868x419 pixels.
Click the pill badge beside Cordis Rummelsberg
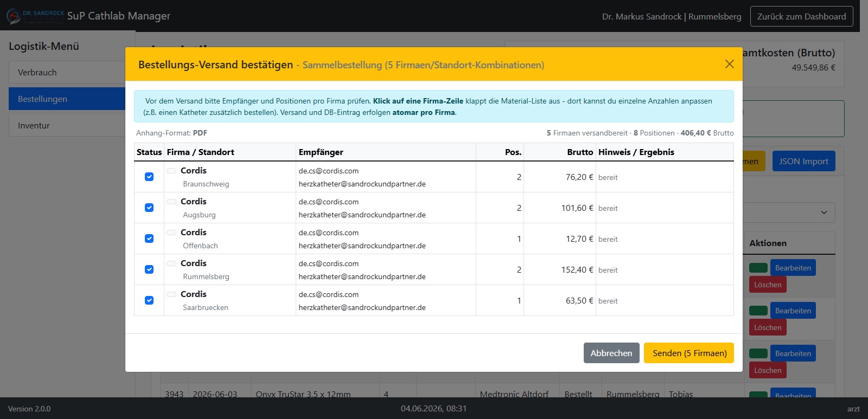[171, 263]
